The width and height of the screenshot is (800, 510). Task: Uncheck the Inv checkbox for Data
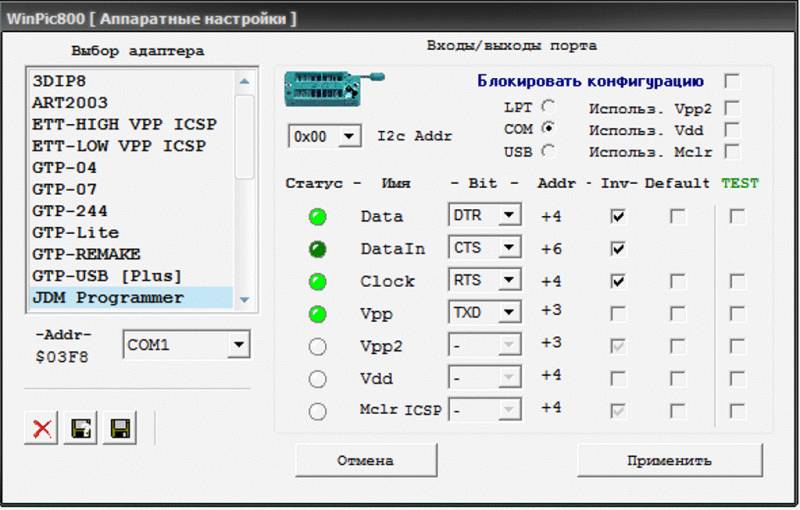pyautogui.click(x=618, y=217)
